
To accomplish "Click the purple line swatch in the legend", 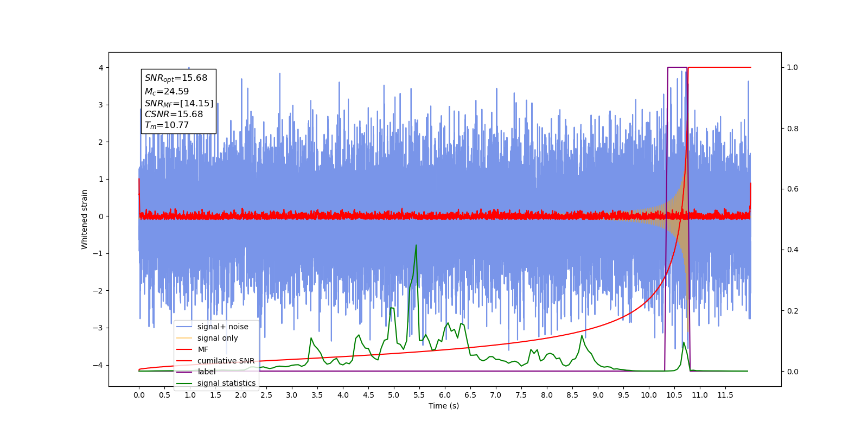I will [184, 372].
